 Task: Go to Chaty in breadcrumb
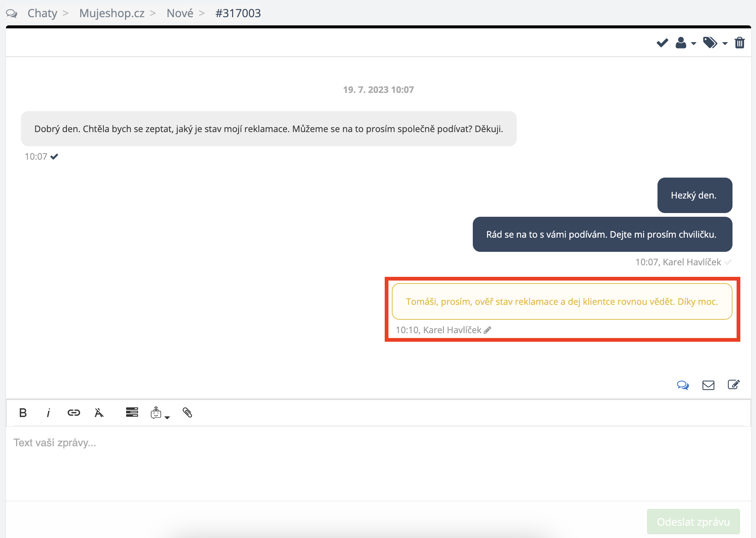[x=42, y=13]
